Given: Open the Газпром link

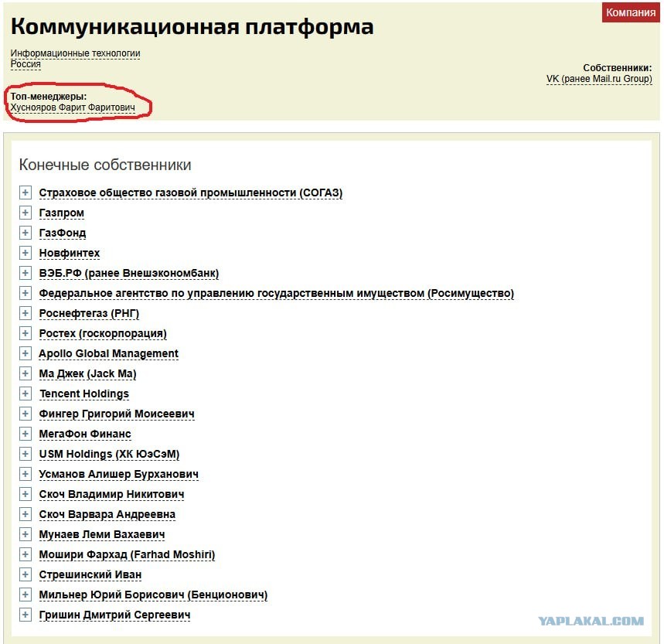Looking at the screenshot, I should 61,213.
